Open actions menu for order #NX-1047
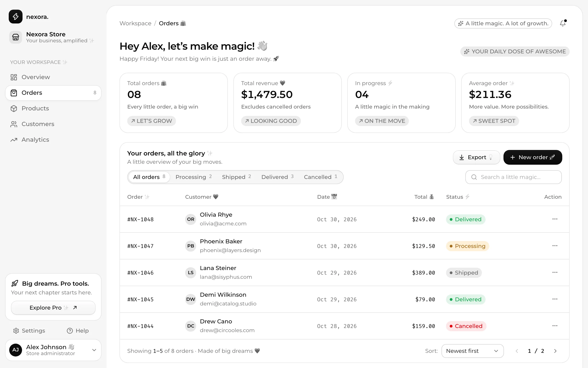 click(x=555, y=246)
